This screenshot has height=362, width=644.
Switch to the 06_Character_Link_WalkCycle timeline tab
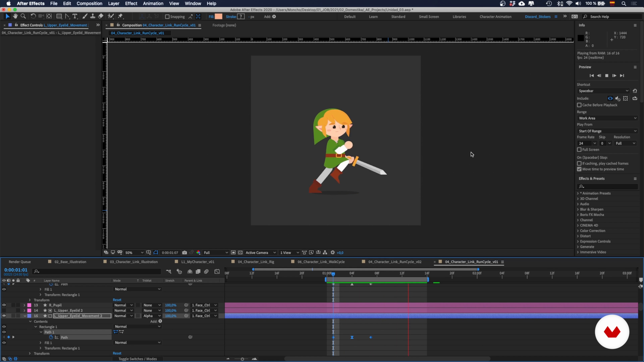click(321, 262)
